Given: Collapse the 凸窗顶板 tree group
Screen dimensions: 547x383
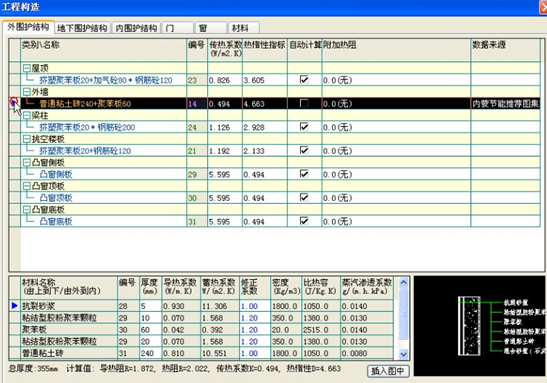Looking at the screenshot, I should click(x=27, y=186).
